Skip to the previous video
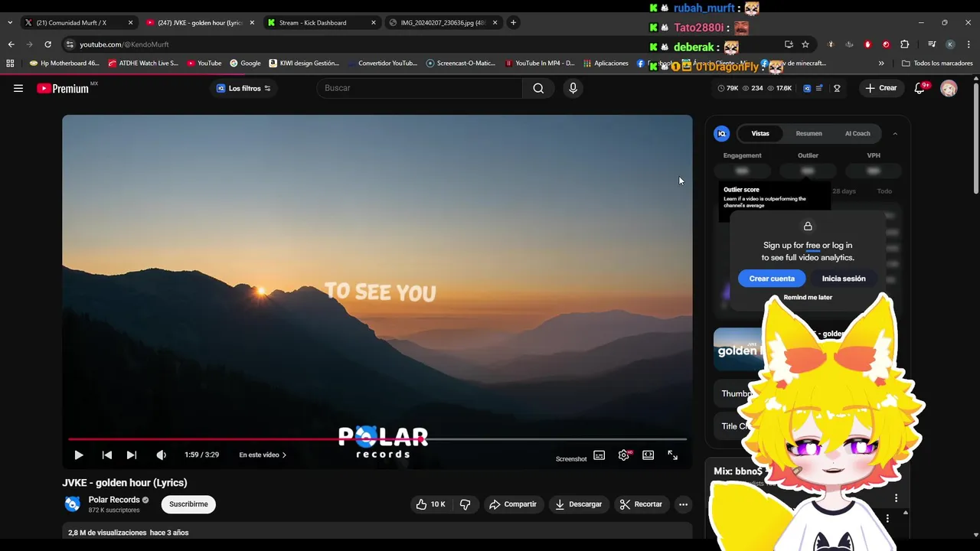The height and width of the screenshot is (551, 980). tap(107, 455)
